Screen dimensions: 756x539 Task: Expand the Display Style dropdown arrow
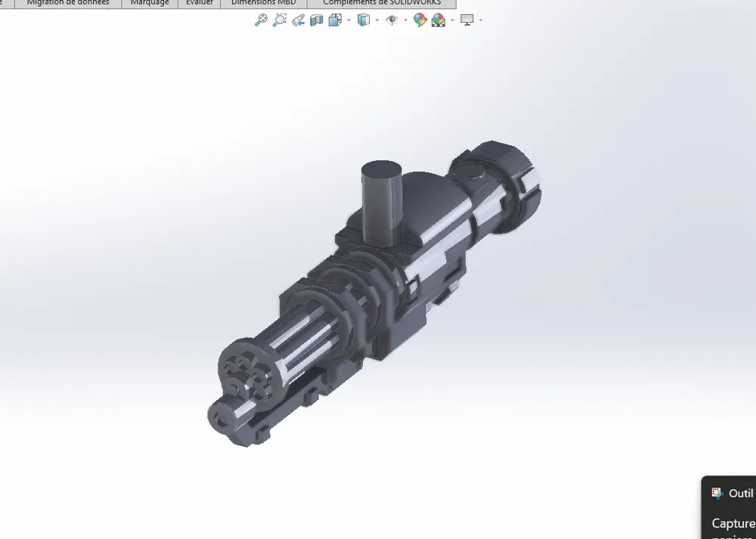(x=377, y=20)
